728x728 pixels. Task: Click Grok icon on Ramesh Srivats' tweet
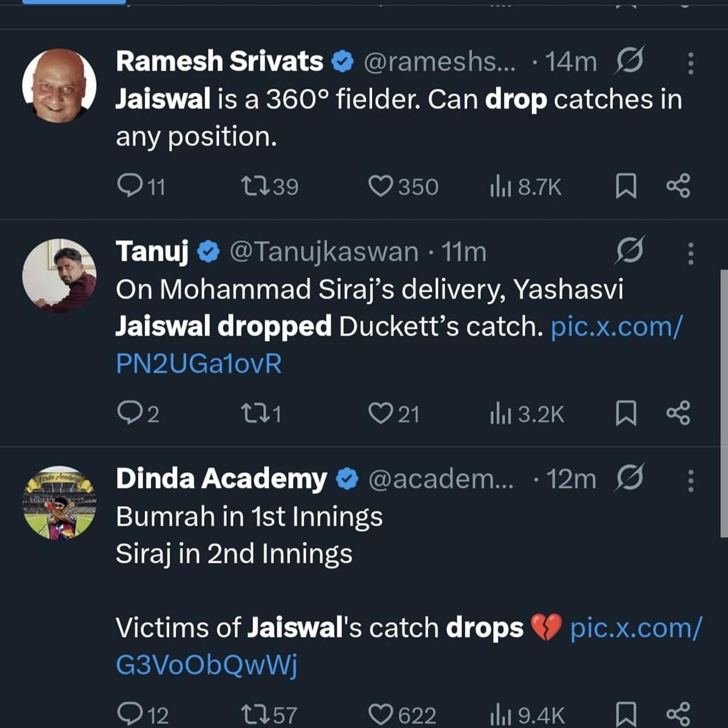coord(629,61)
